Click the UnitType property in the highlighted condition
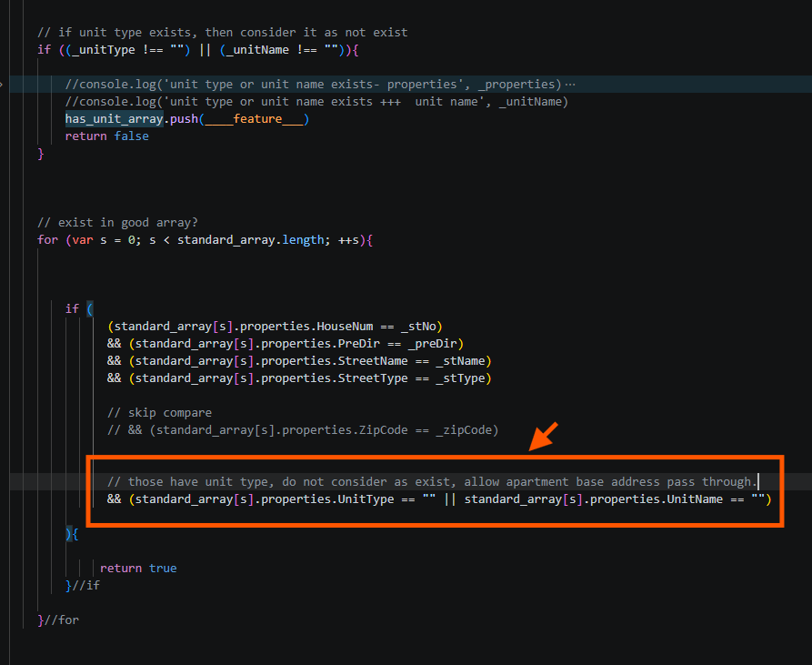 click(x=366, y=499)
